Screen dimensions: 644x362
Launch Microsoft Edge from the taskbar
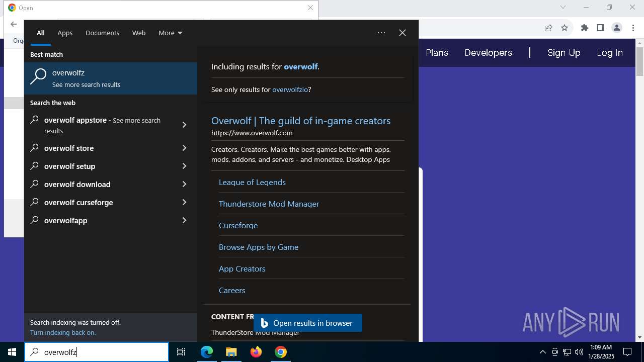tap(207, 352)
